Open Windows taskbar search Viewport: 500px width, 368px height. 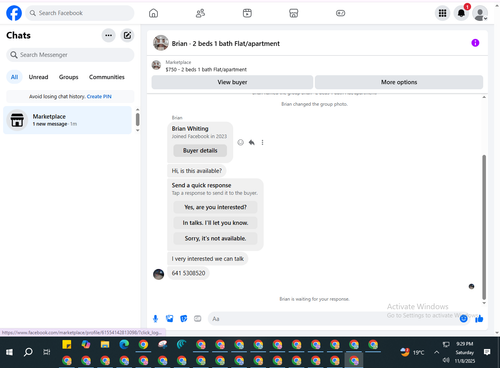[28, 352]
